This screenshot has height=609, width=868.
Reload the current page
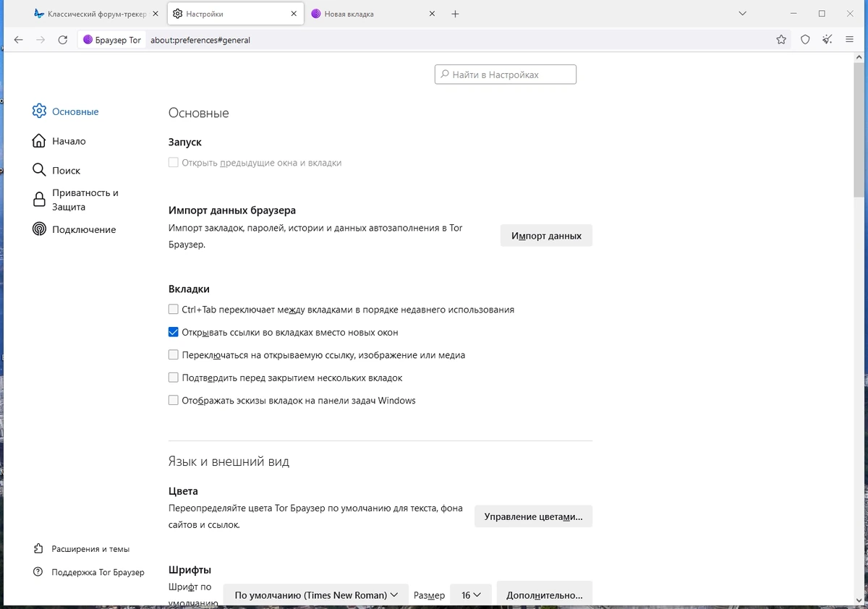[63, 40]
